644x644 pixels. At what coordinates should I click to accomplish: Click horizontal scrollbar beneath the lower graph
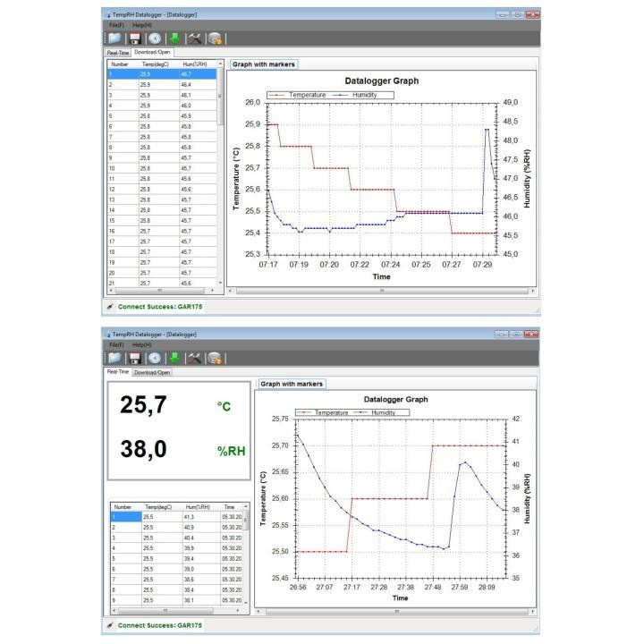[394, 612]
